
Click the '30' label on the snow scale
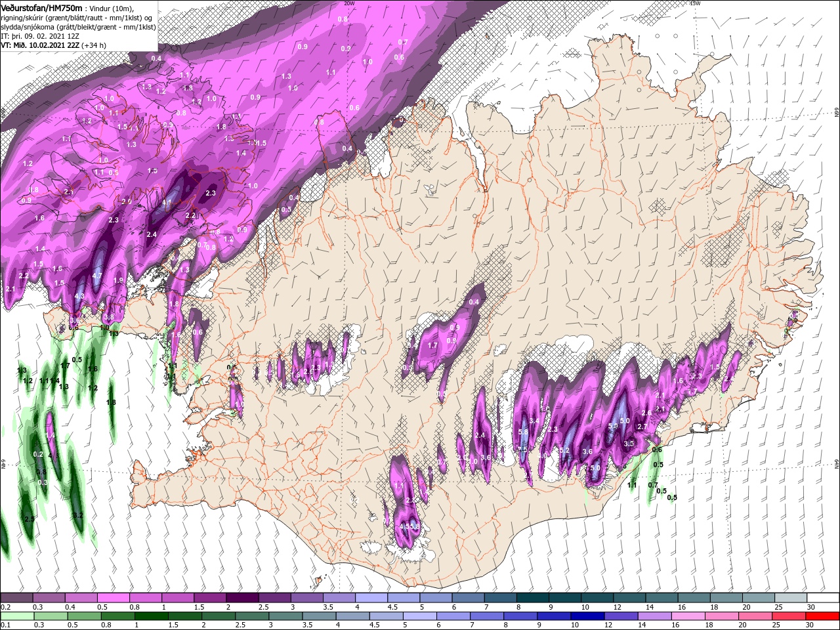click(811, 607)
